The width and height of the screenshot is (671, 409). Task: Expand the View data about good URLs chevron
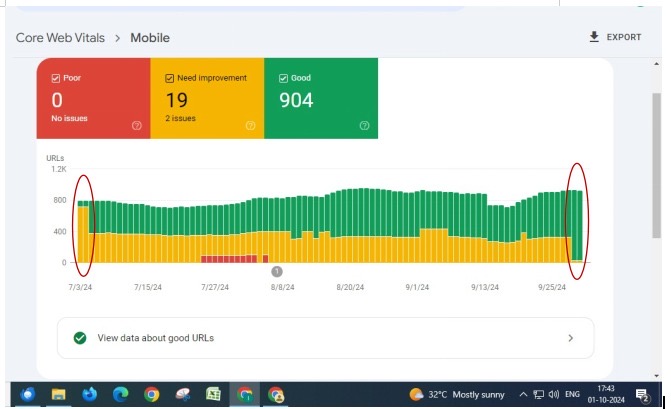click(571, 338)
